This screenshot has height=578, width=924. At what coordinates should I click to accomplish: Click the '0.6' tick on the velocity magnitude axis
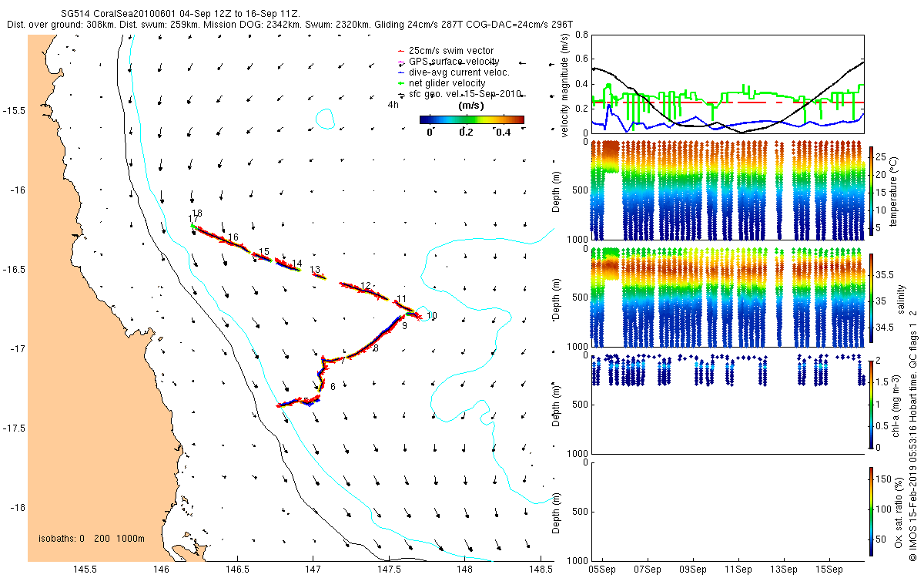tap(581, 59)
